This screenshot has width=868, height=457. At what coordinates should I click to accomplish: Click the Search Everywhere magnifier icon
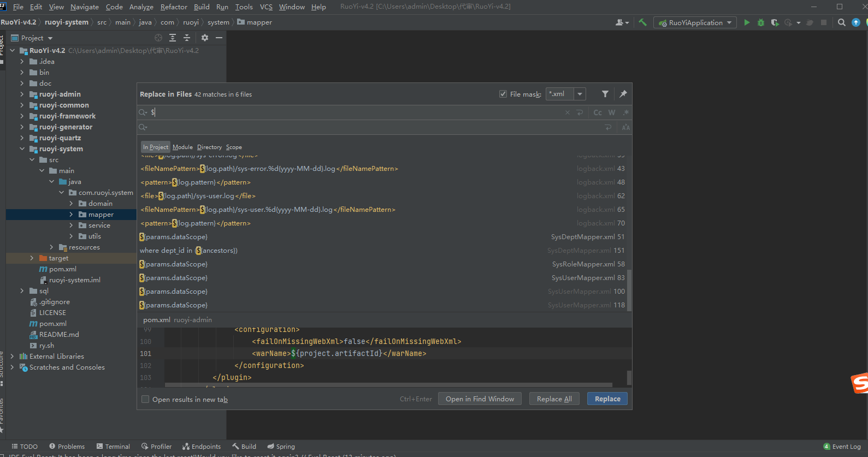click(x=842, y=22)
